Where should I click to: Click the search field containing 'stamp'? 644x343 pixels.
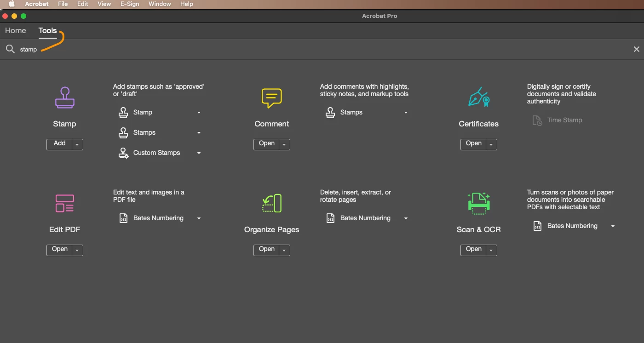[322, 49]
